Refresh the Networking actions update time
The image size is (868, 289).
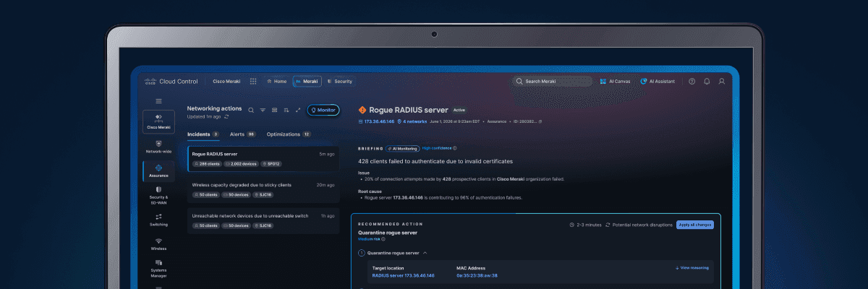point(226,116)
